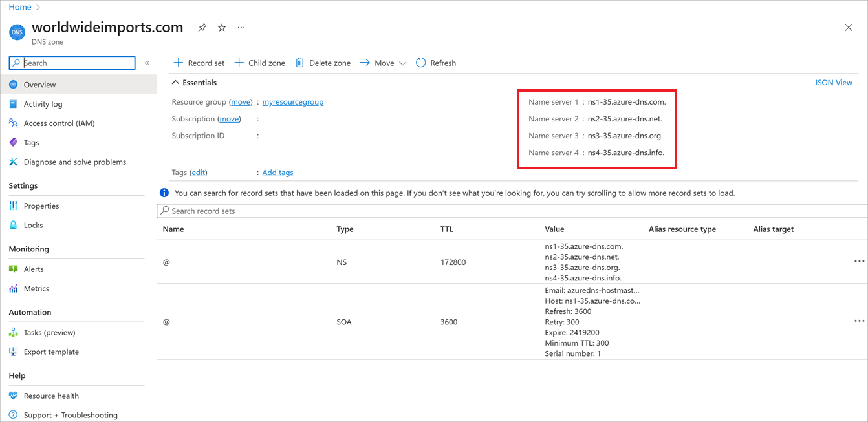Open JSON View of the zone

point(834,82)
